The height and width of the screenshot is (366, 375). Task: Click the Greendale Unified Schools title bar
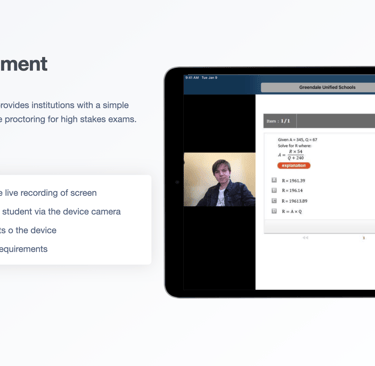318,87
